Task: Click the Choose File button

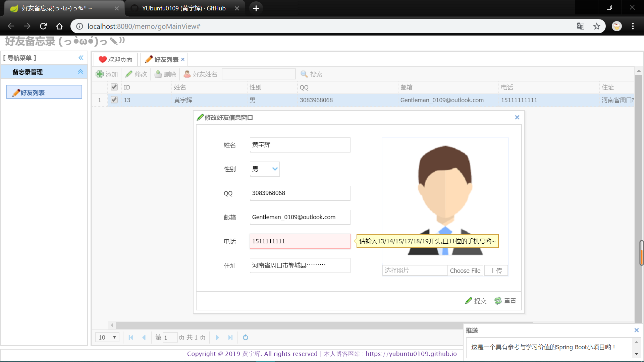Action: point(465,270)
